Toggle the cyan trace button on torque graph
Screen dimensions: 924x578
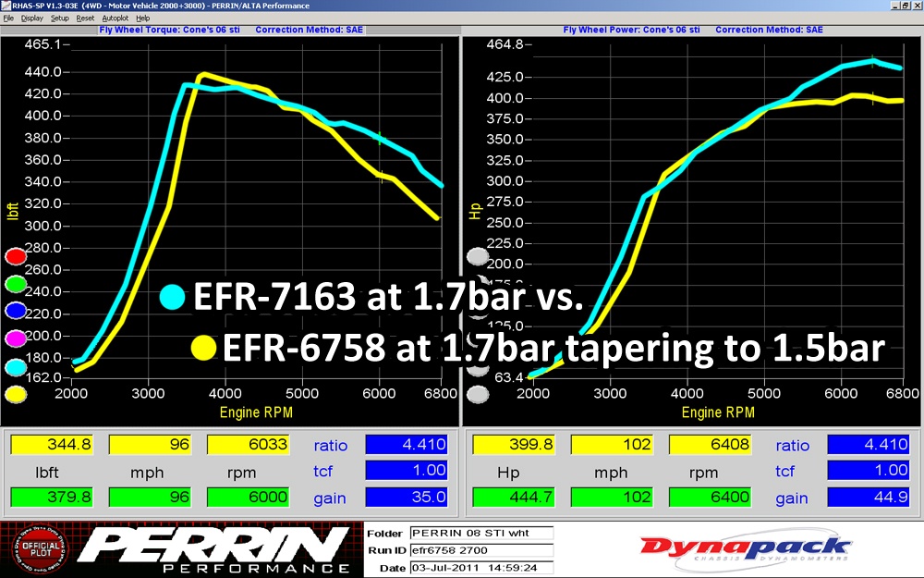[x=16, y=367]
